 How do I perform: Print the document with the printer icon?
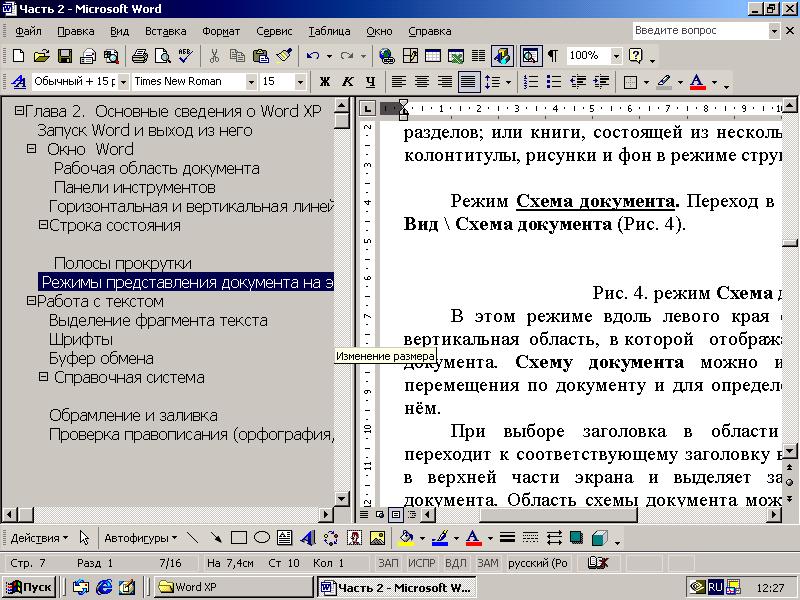pos(139,56)
